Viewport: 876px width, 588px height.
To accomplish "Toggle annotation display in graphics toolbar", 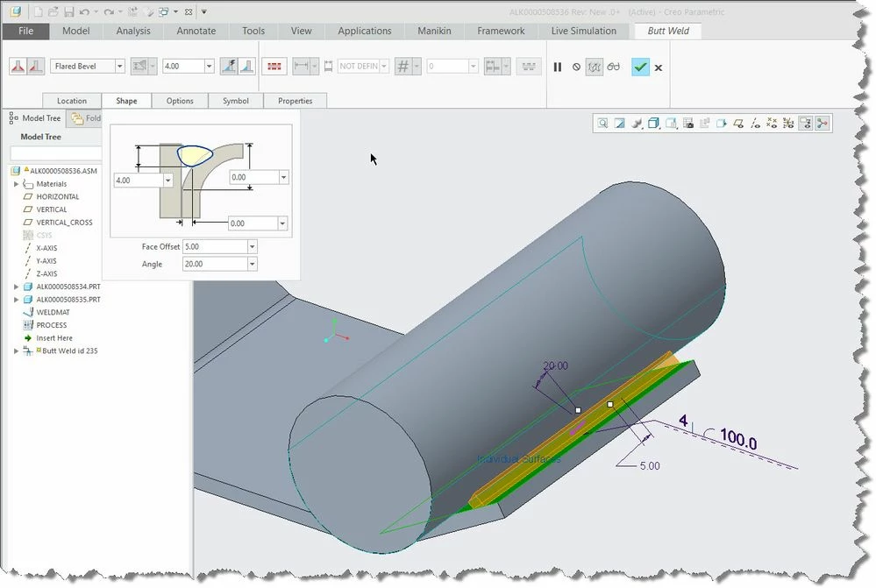I will coord(805,124).
